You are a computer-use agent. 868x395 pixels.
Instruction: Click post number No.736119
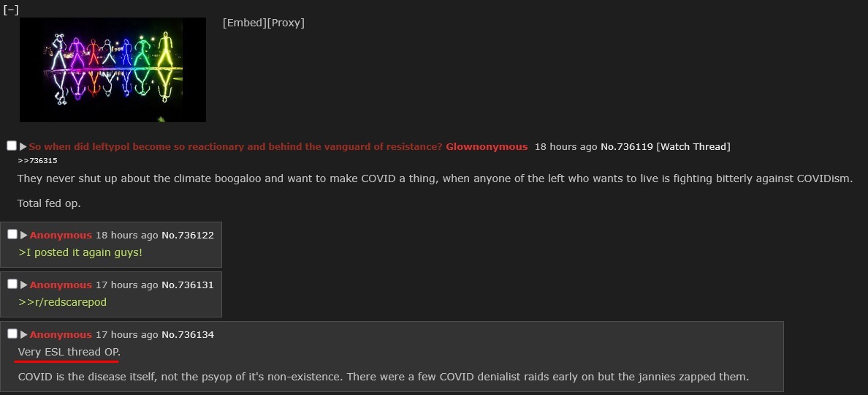(626, 146)
